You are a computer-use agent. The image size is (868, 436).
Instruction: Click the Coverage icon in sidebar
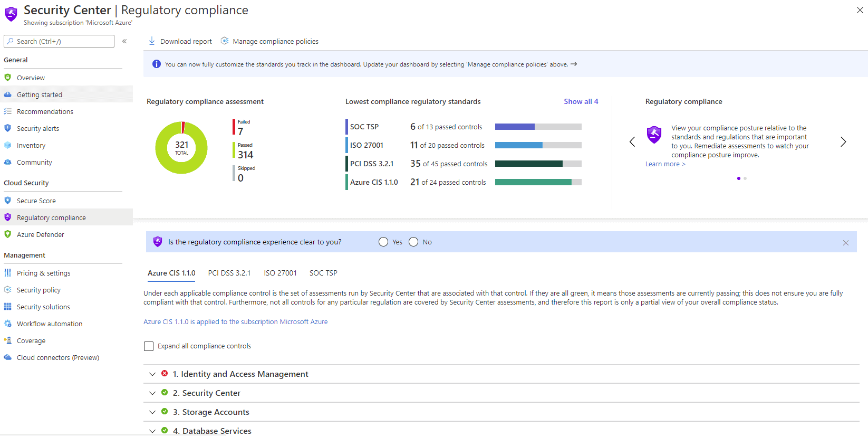click(7, 340)
